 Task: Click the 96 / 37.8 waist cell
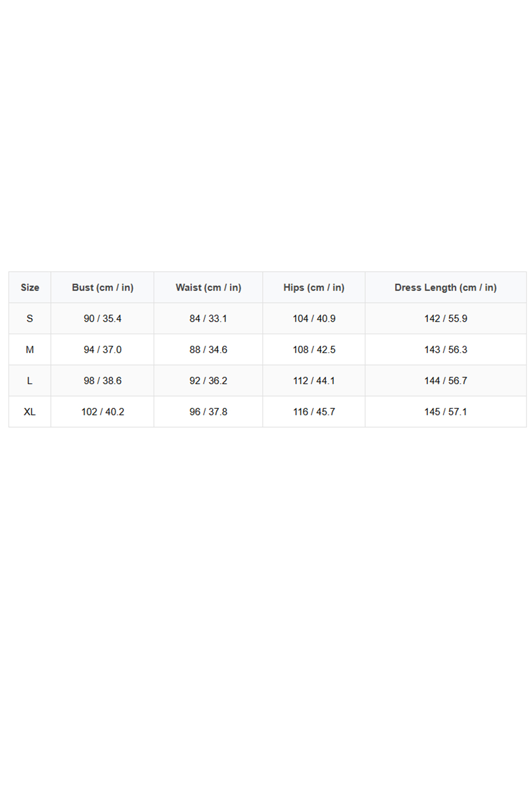pos(208,412)
